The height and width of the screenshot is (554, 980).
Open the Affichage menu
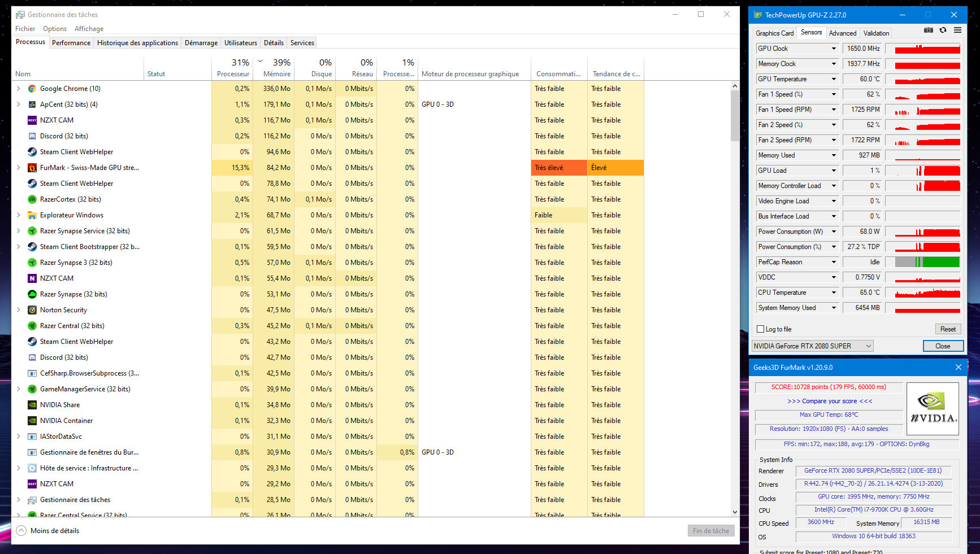[x=89, y=29]
